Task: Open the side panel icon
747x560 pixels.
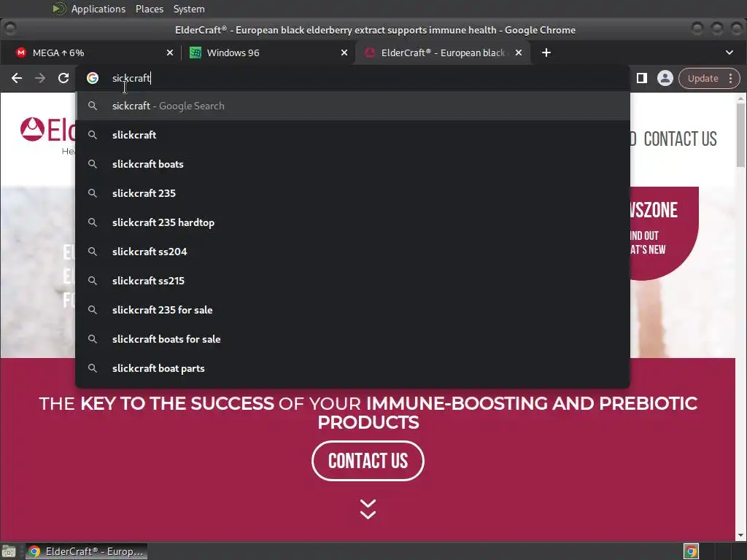Action: [642, 78]
